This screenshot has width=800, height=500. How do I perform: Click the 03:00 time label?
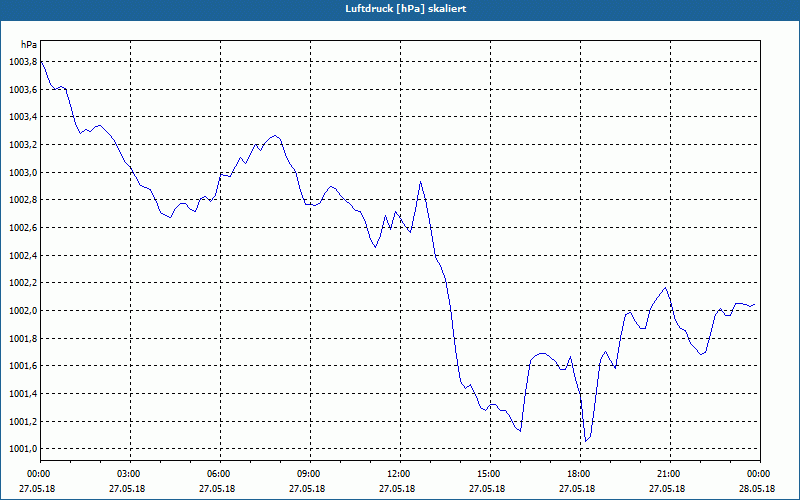tap(131, 474)
